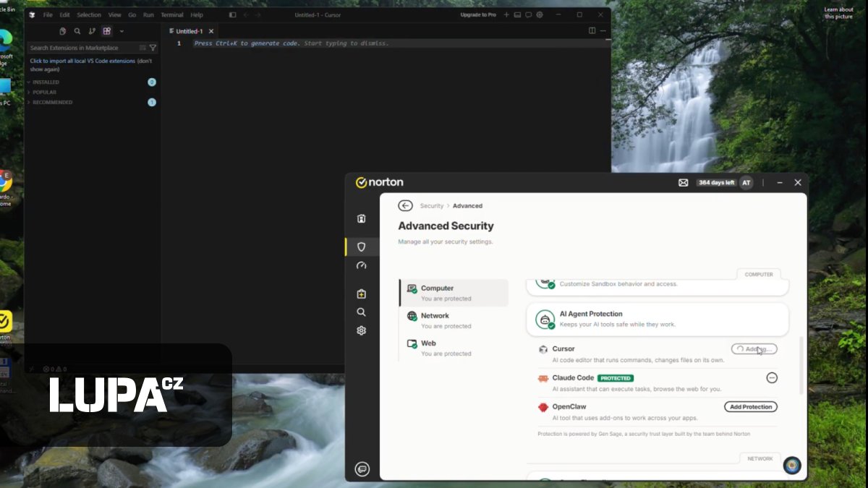Open the Go menu in Cursor
Image resolution: width=868 pixels, height=488 pixels.
click(132, 14)
